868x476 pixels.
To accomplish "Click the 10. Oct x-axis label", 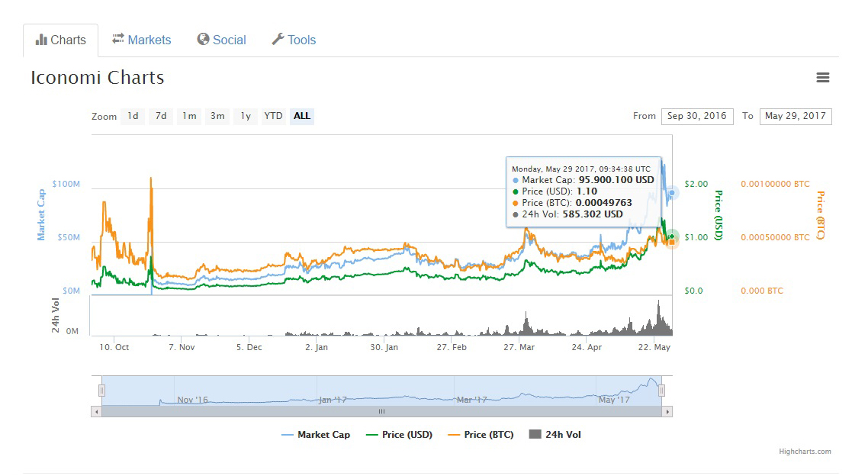I will [114, 347].
